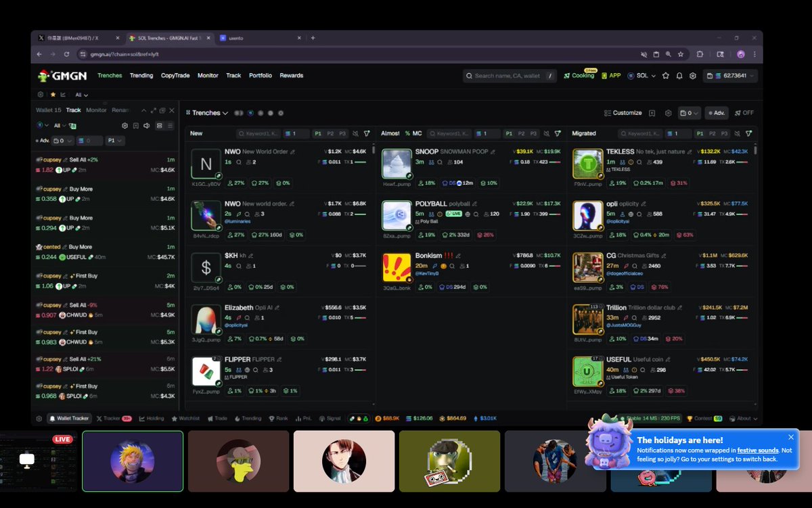This screenshot has height=508, width=812.
Task: Expand wallet panel to fullscreen
Action: click(x=153, y=110)
